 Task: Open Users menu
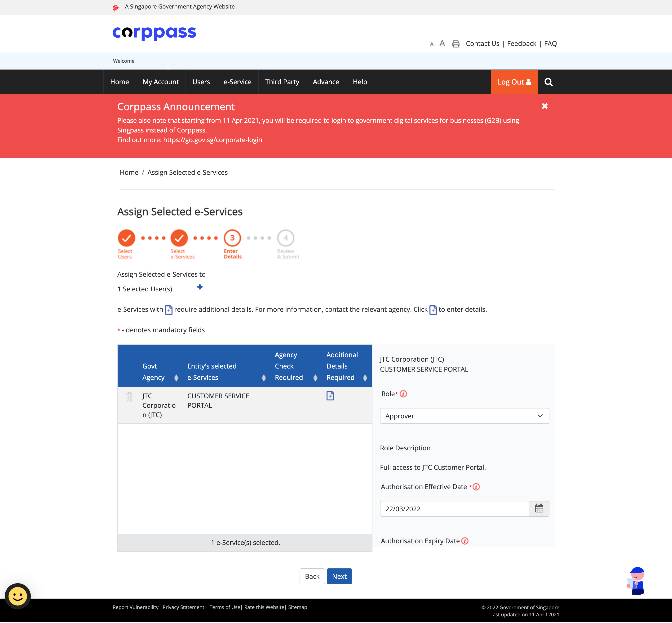point(201,82)
